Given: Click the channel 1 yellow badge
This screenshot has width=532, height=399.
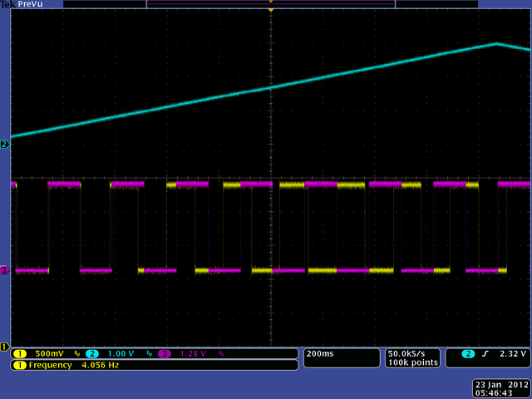Looking at the screenshot, I should [17, 353].
